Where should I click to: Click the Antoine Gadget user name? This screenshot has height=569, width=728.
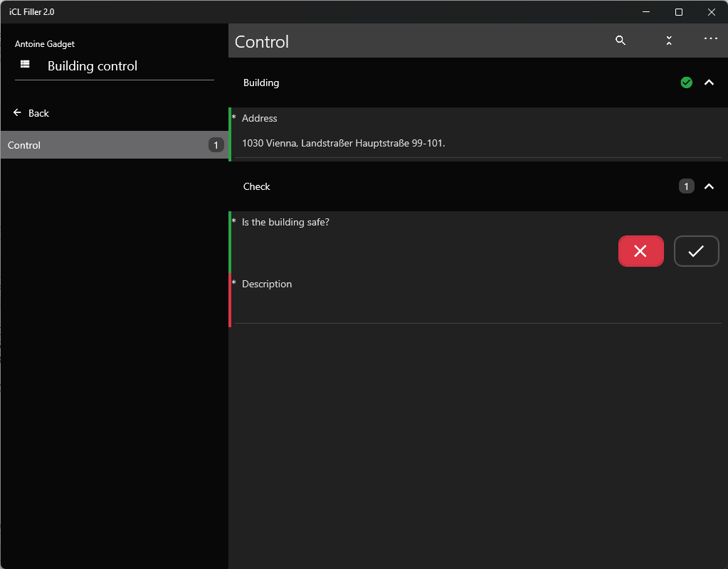45,44
